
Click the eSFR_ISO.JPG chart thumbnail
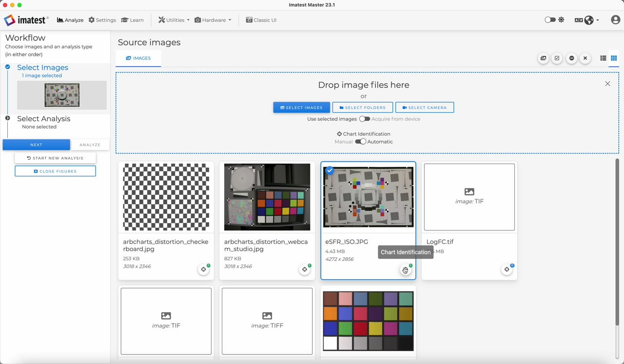click(368, 197)
